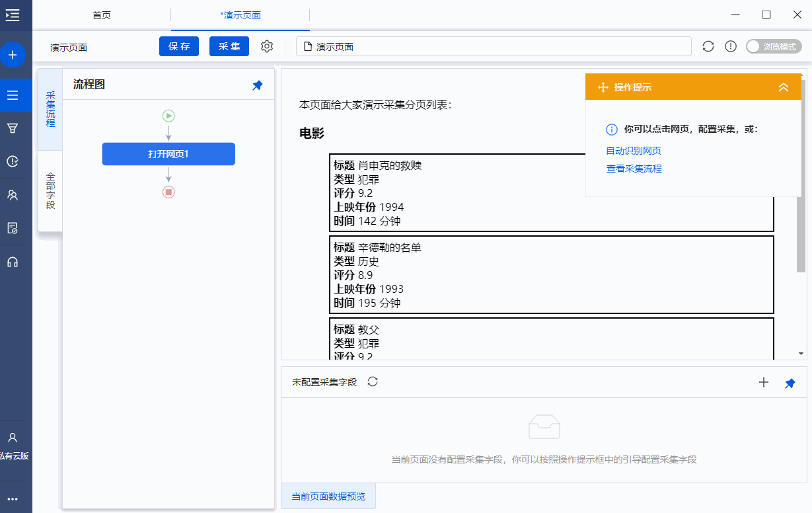The image size is (812, 513).
Task: Reload the page with refresh icon
Action: click(708, 46)
